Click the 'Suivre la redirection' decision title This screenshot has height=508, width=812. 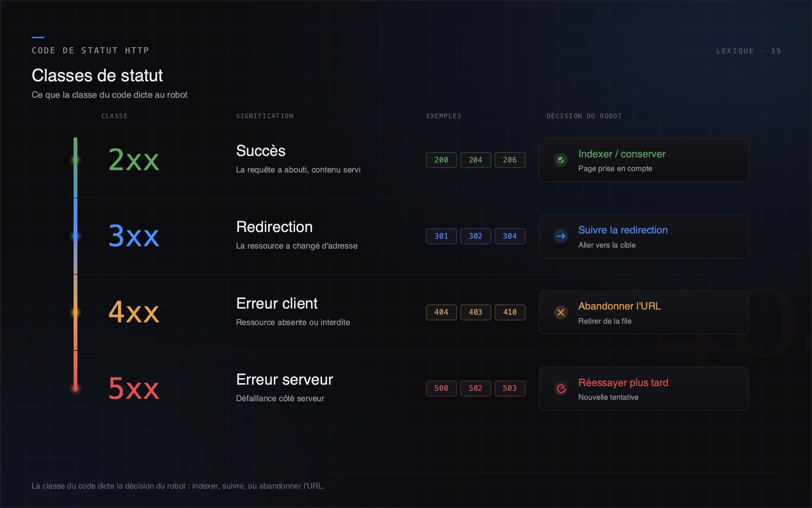(623, 230)
